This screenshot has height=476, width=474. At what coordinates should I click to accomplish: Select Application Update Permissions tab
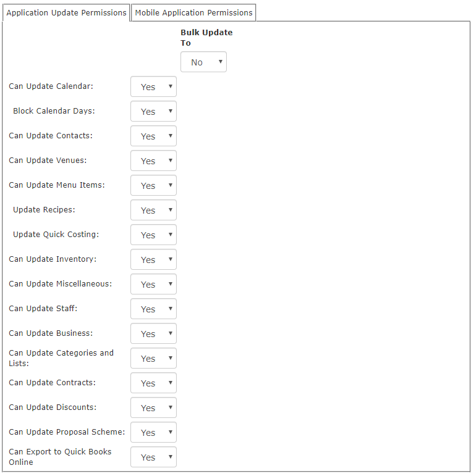pyautogui.click(x=66, y=13)
